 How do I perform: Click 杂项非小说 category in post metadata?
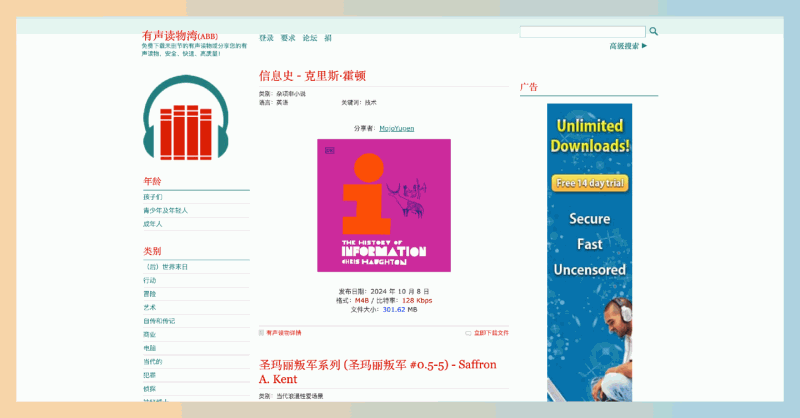[x=291, y=94]
